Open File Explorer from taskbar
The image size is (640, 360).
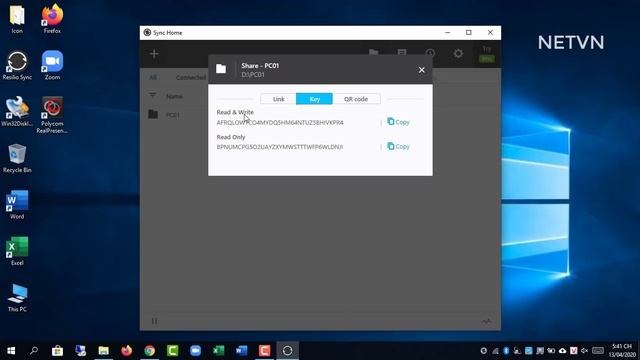[x=104, y=351]
